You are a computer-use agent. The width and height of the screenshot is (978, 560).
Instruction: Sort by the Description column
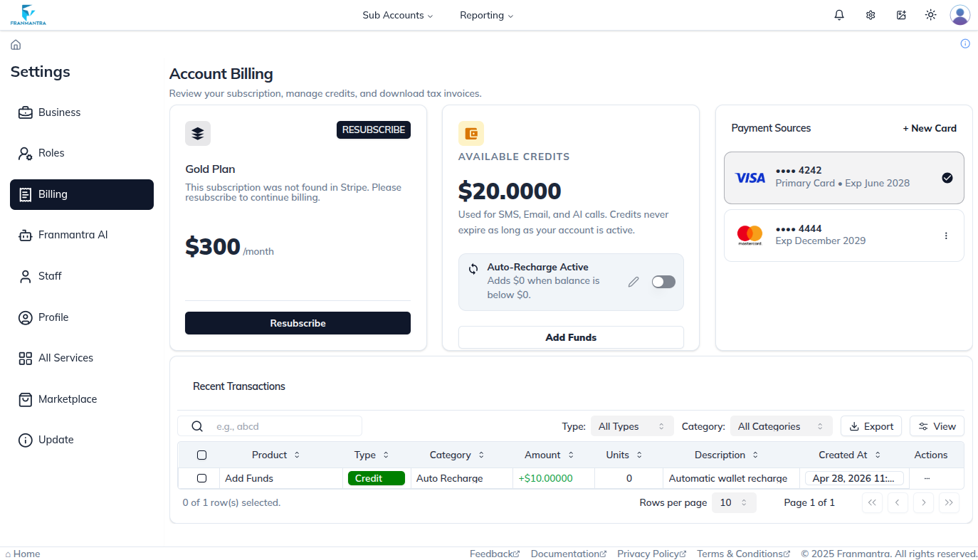pos(727,455)
